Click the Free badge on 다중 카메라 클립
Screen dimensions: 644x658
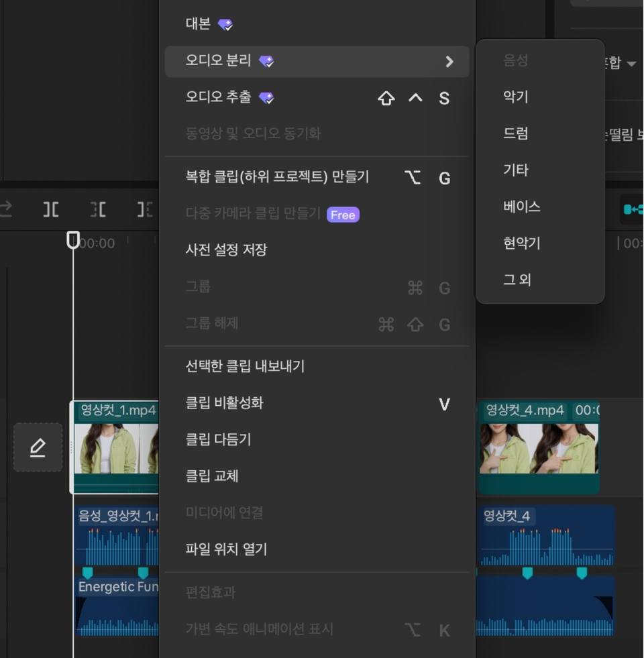(x=343, y=215)
